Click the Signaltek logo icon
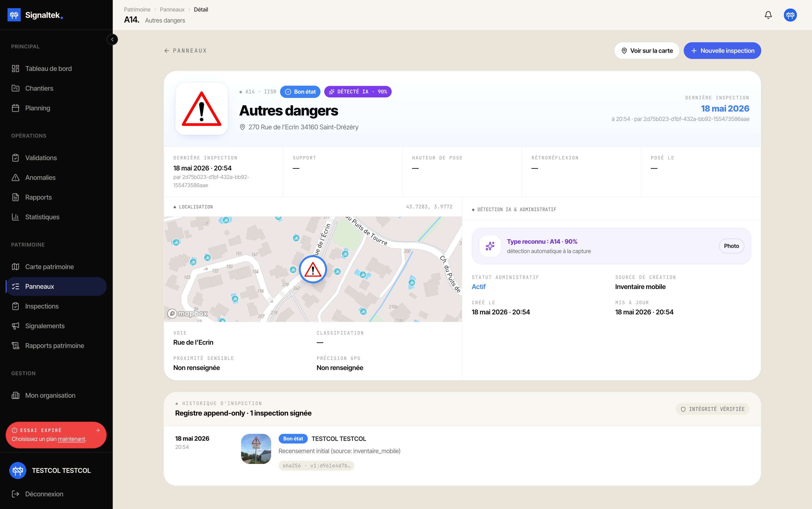 click(x=14, y=15)
